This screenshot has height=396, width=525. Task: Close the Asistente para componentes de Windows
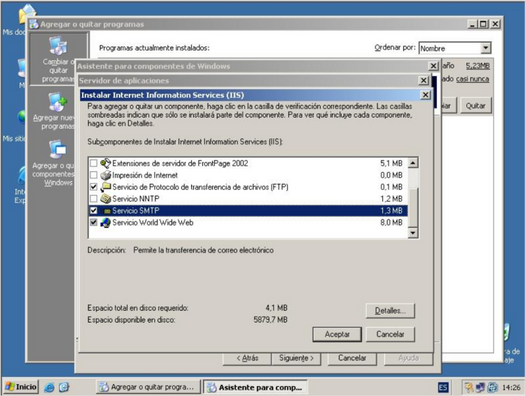point(433,66)
